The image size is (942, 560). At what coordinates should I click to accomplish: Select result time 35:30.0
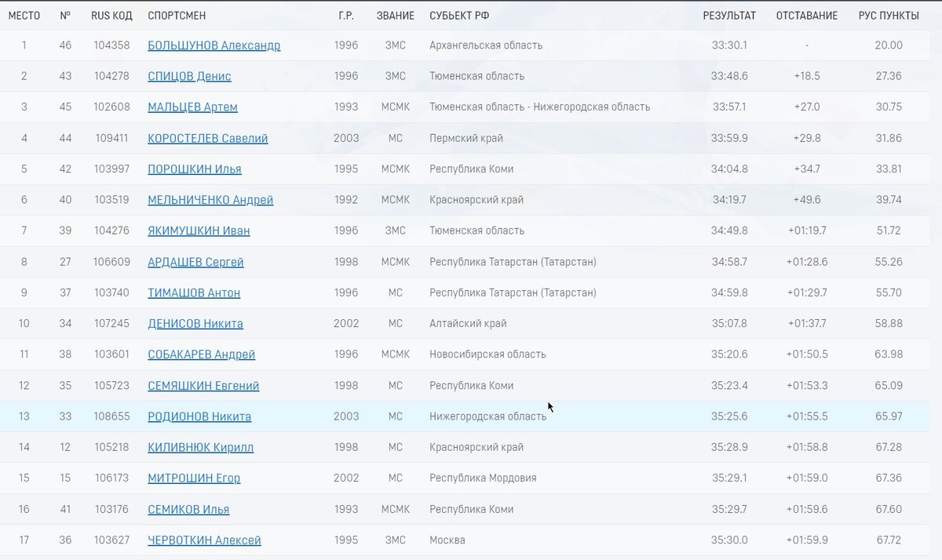[729, 540]
